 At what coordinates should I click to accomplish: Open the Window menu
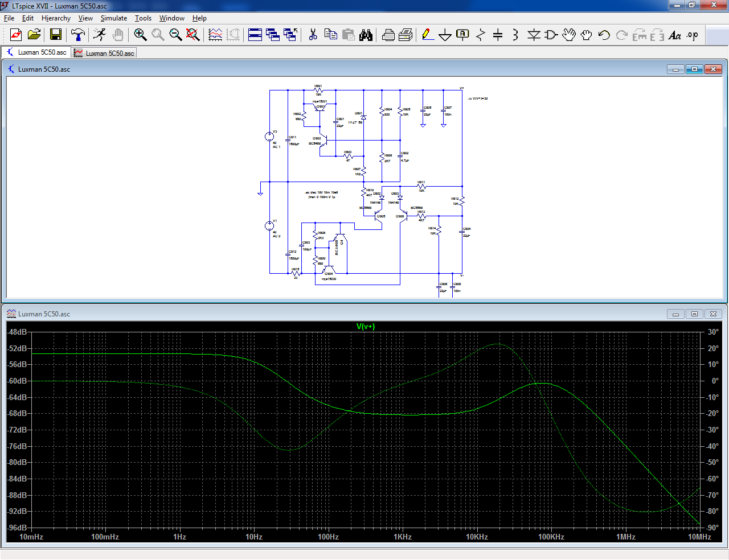tap(171, 18)
